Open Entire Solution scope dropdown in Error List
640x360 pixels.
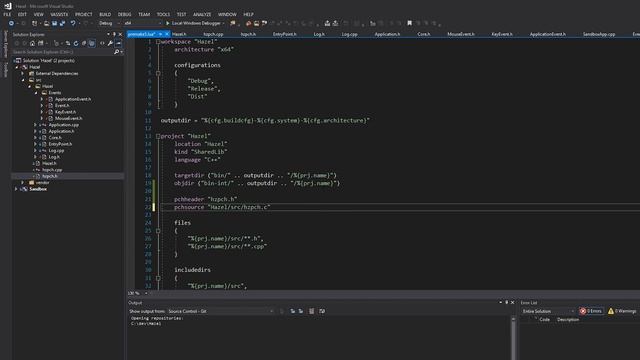tap(548, 311)
